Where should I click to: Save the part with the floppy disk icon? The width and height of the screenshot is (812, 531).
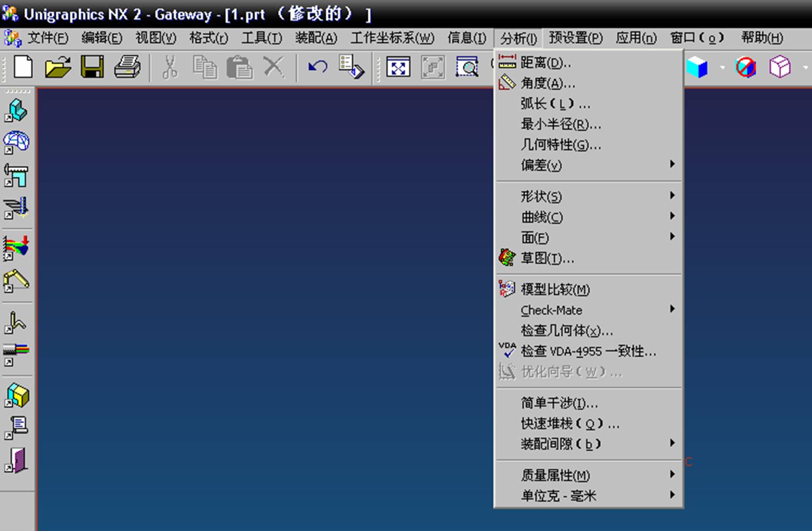click(x=92, y=68)
